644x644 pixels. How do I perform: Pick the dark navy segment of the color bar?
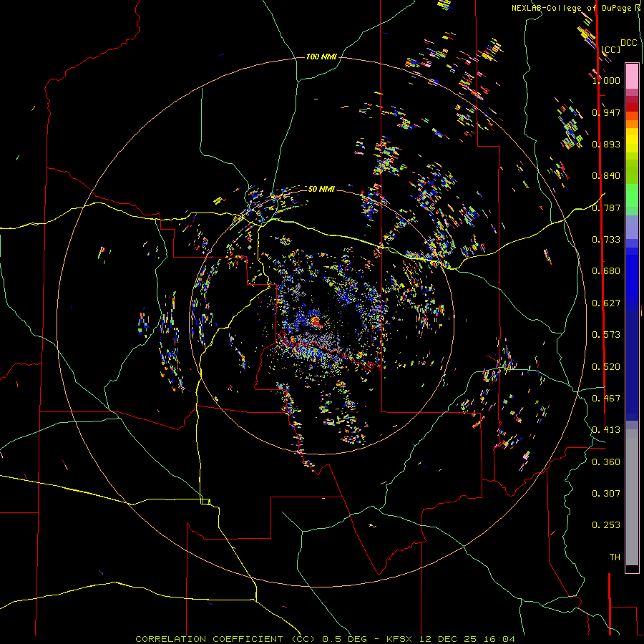632,366
